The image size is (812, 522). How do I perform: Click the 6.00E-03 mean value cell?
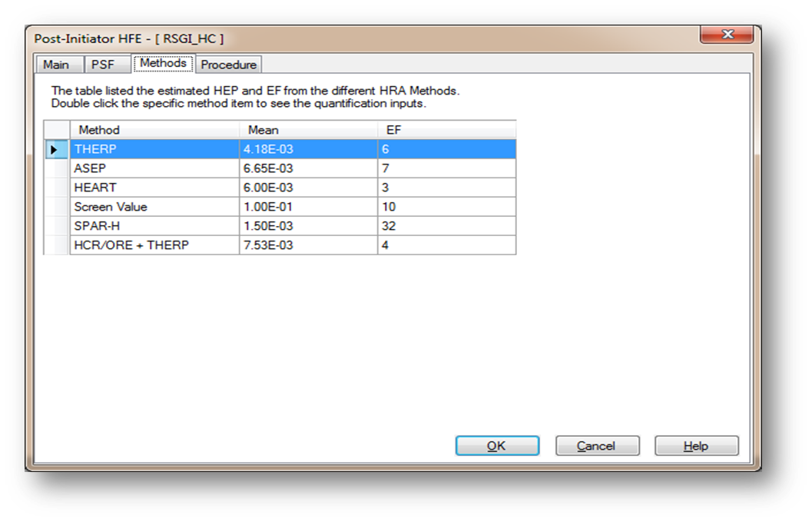(307, 188)
